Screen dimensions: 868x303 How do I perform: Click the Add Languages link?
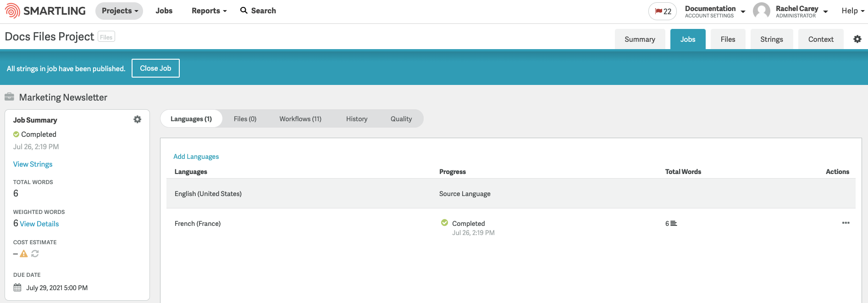(196, 157)
